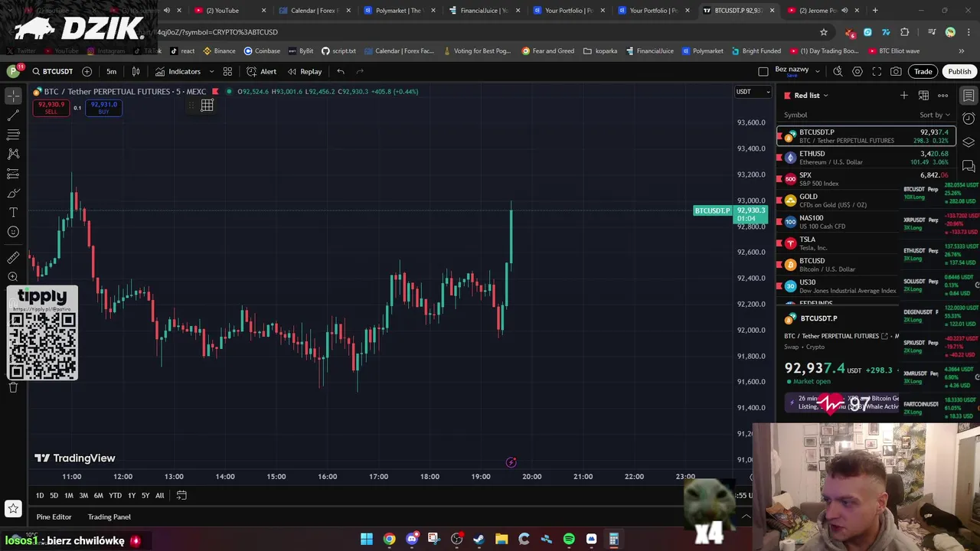Open chart settings hexagon icon

click(x=857, y=71)
